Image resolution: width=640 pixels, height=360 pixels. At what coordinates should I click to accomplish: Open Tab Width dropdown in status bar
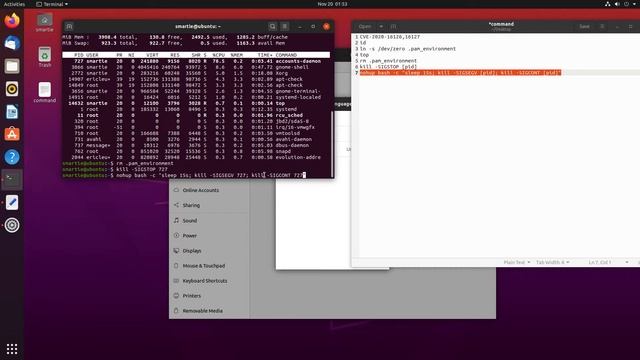(553, 262)
